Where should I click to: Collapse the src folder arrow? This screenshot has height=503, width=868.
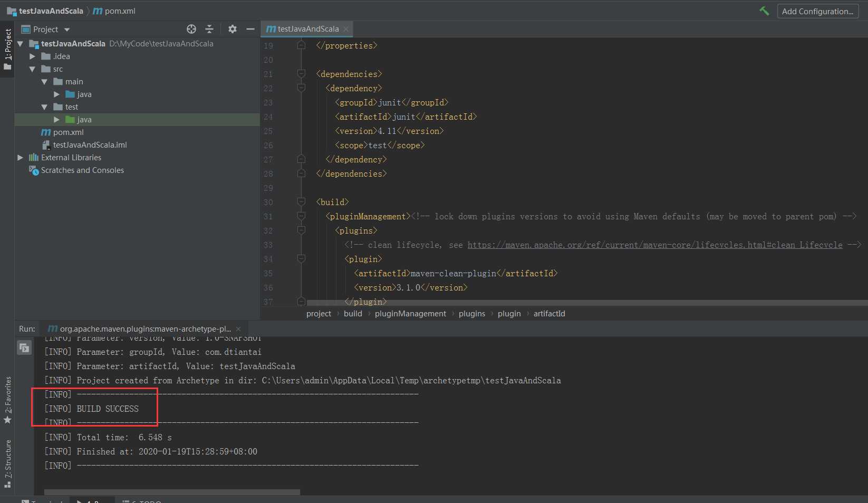(x=32, y=69)
